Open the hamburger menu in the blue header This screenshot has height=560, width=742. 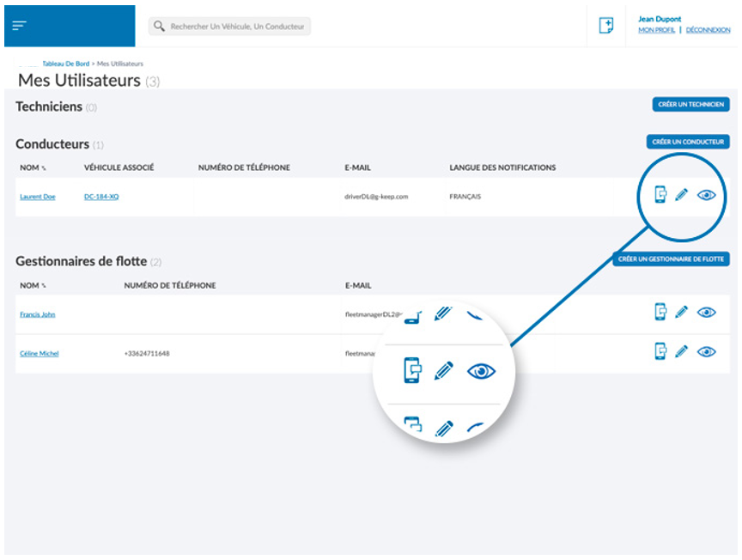tap(20, 26)
